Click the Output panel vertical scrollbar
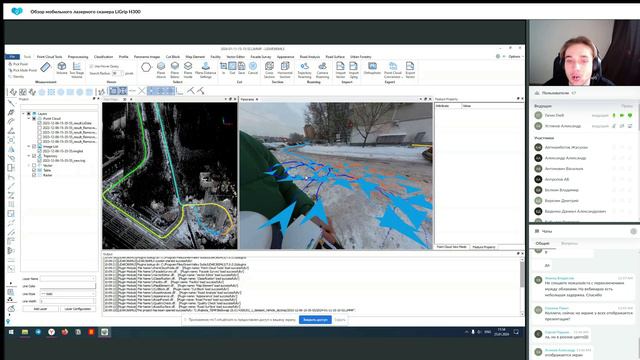Viewport: 640px width, 360px height. pos(522,286)
